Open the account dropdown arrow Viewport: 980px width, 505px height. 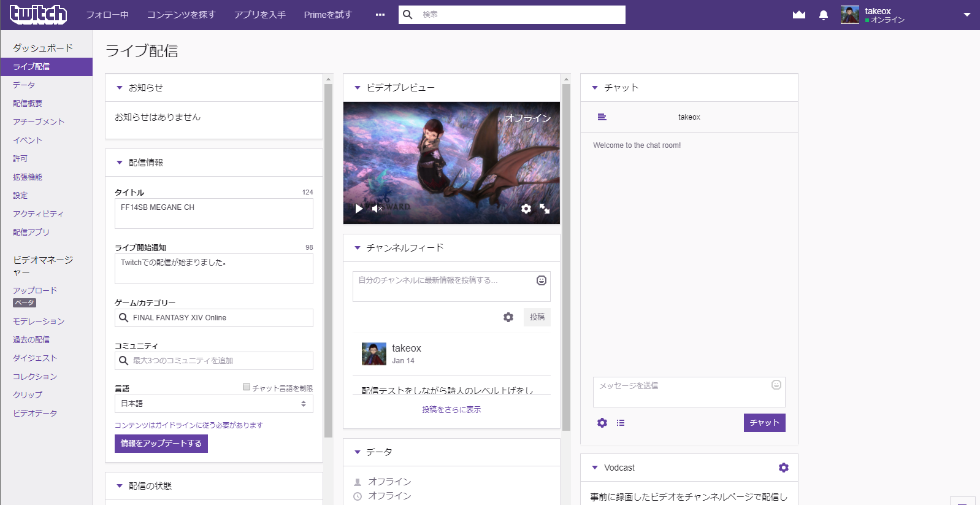coord(967,15)
